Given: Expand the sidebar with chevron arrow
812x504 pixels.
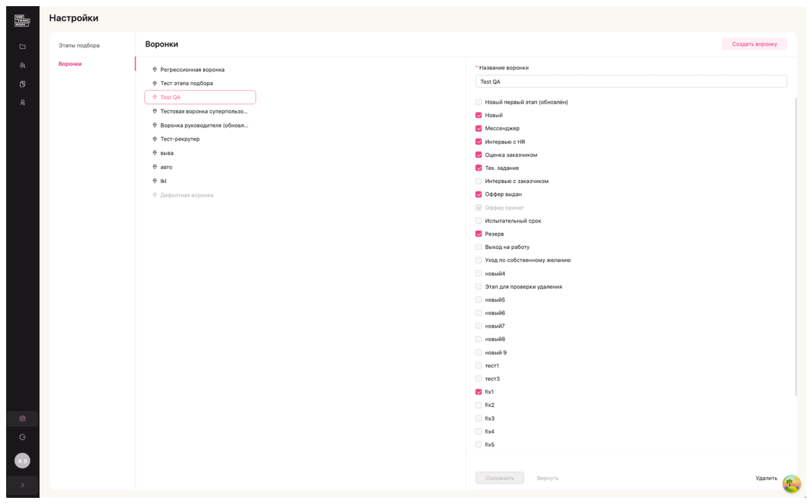Looking at the screenshot, I should pyautogui.click(x=22, y=485).
